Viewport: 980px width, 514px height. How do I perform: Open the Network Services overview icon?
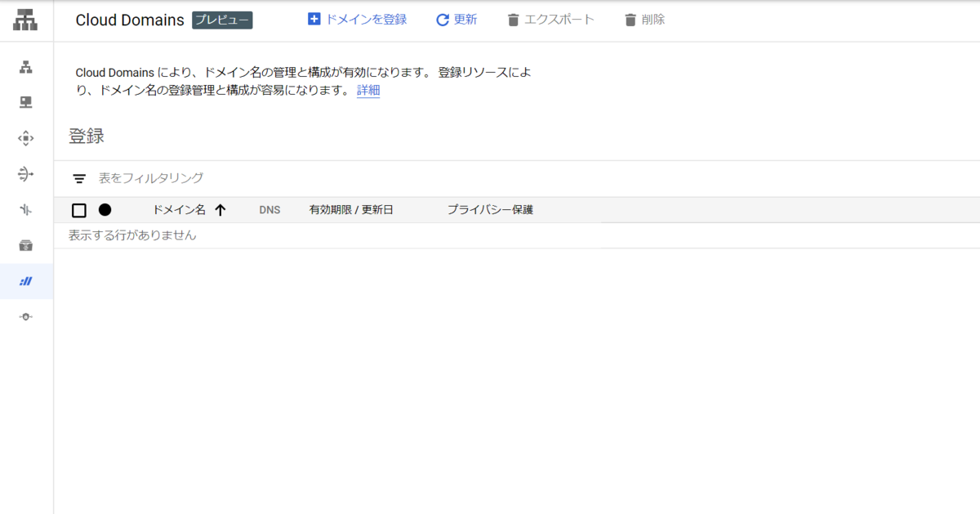click(x=25, y=20)
